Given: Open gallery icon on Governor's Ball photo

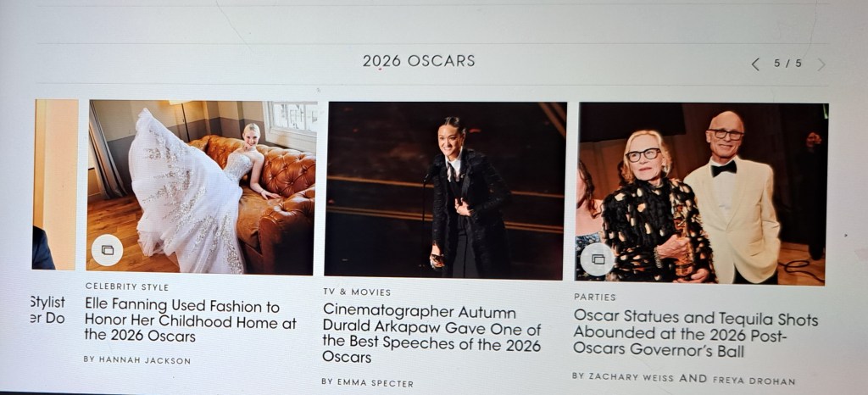Looking at the screenshot, I should 598,259.
